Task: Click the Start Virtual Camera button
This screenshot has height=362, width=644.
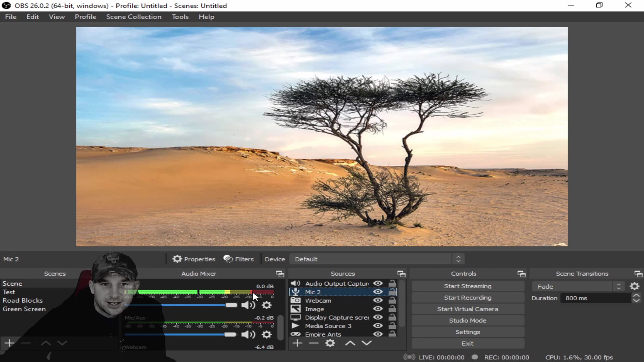Action: 467,309
